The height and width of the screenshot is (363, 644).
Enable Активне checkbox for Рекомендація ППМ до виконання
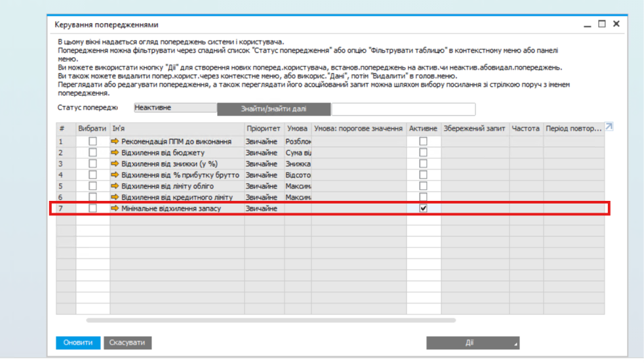pyautogui.click(x=423, y=141)
